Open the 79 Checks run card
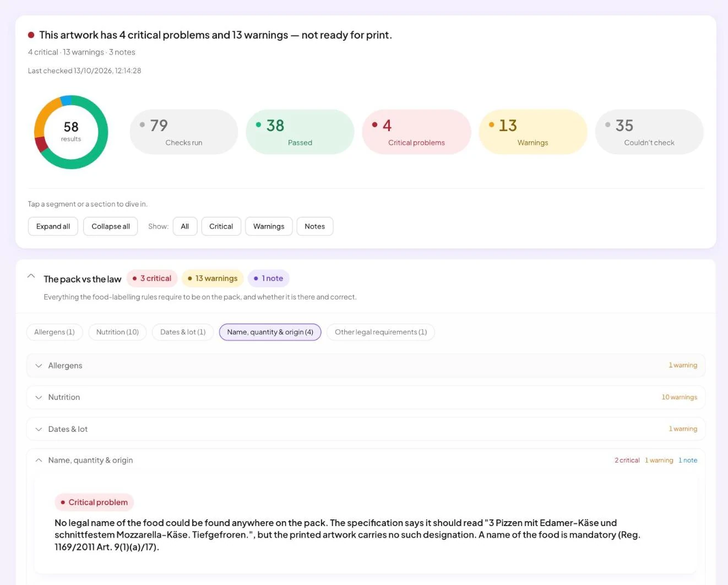The width and height of the screenshot is (728, 585). [x=184, y=132]
